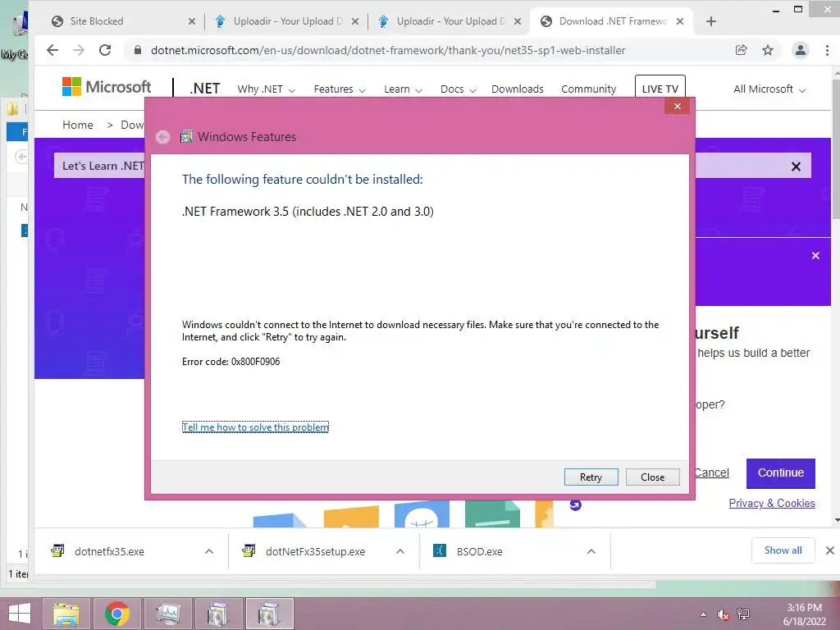Click the Windows Features back arrow
This screenshot has width=840, height=630.
tap(163, 137)
